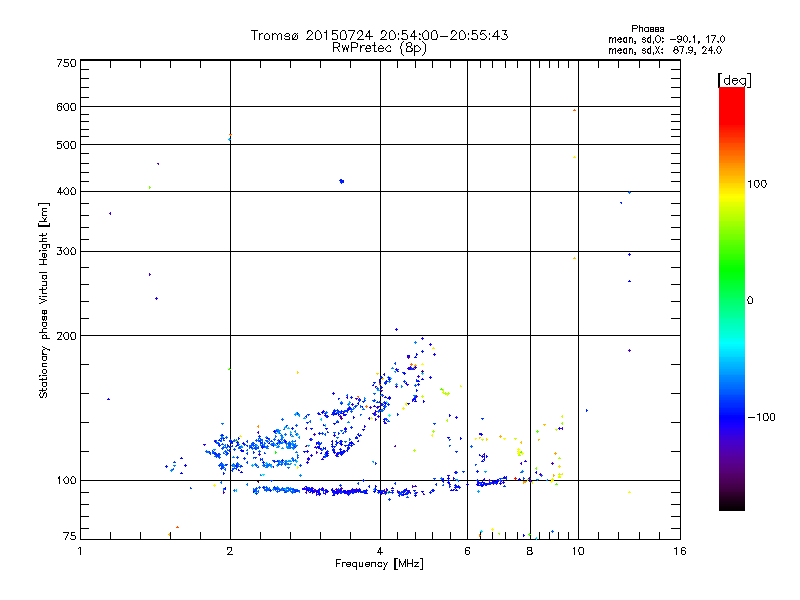This screenshot has width=800, height=600.
Task: Click the '[deg]' colorbar unit label
Action: [x=734, y=80]
